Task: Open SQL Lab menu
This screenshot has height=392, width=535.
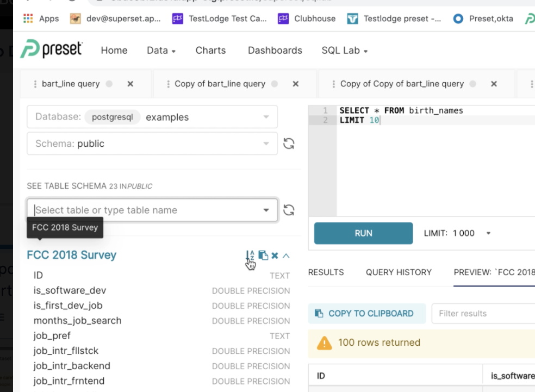Action: (345, 51)
